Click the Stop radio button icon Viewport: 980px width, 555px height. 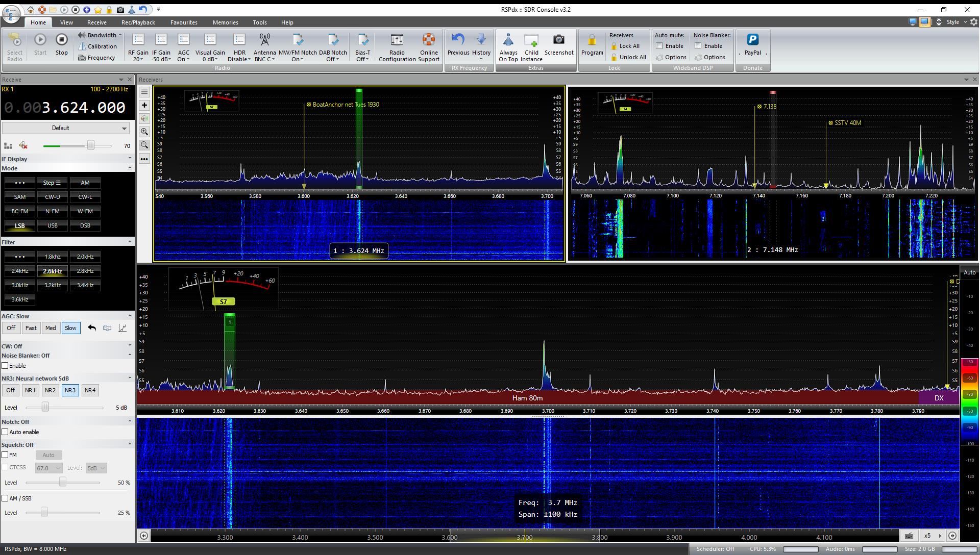click(x=61, y=40)
